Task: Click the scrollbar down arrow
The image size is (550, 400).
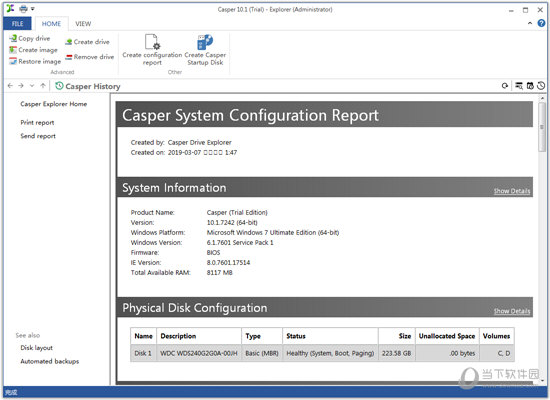Action: 542,381
